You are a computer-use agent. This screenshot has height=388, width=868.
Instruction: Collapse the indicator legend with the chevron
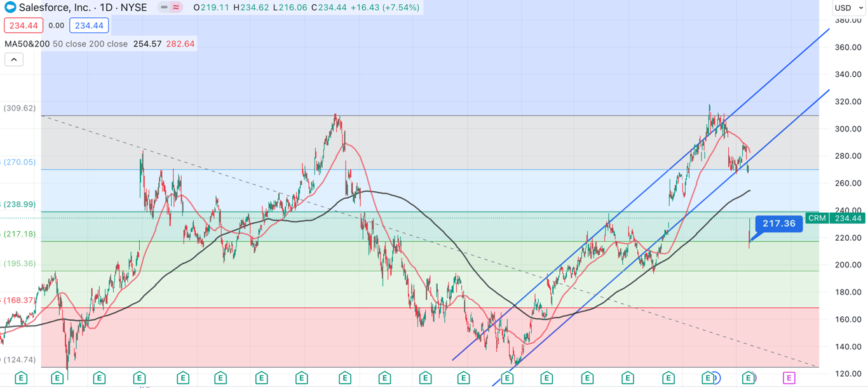(14, 60)
